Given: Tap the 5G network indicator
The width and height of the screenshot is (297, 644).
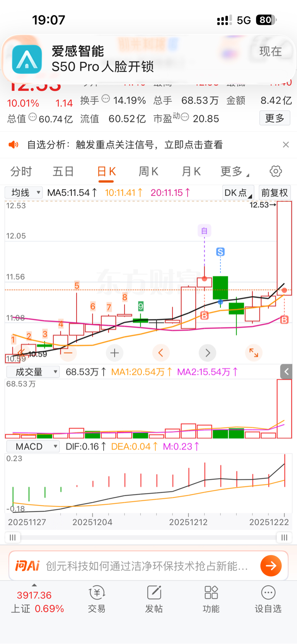Looking at the screenshot, I should [x=244, y=20].
